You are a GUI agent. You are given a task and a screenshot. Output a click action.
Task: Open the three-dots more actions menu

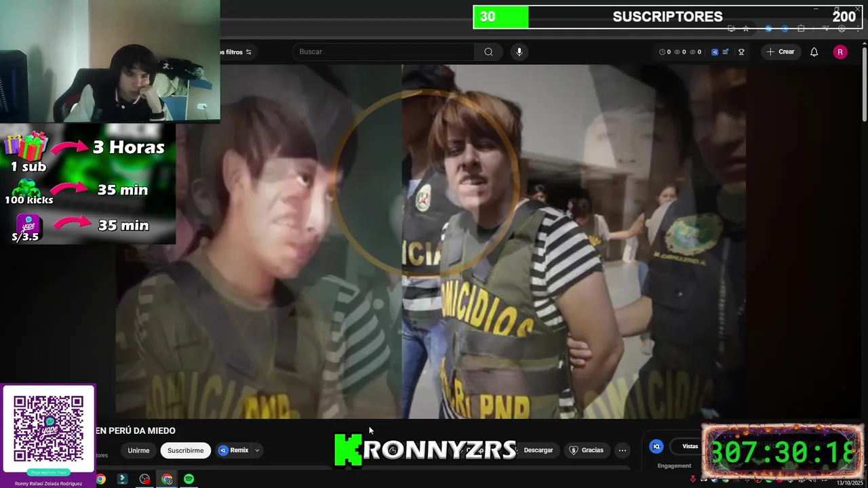pyautogui.click(x=623, y=450)
